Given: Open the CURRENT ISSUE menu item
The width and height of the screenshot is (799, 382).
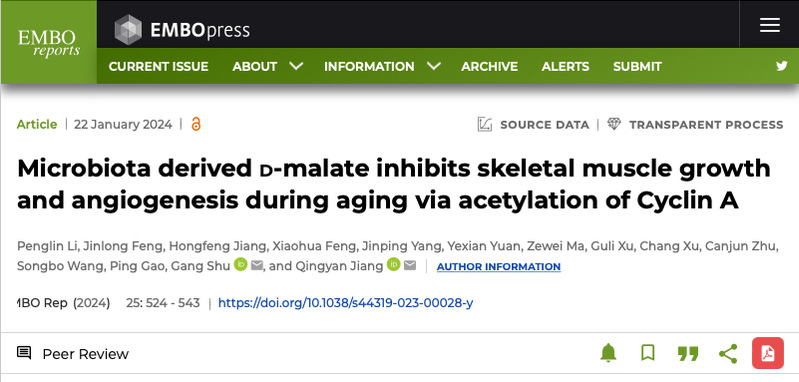Looking at the screenshot, I should click(158, 66).
